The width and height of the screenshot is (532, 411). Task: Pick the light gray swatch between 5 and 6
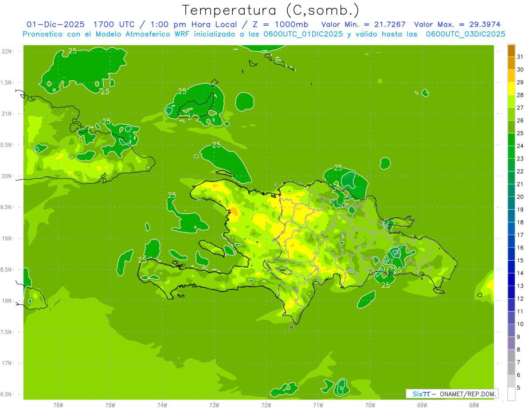[x=511, y=381]
